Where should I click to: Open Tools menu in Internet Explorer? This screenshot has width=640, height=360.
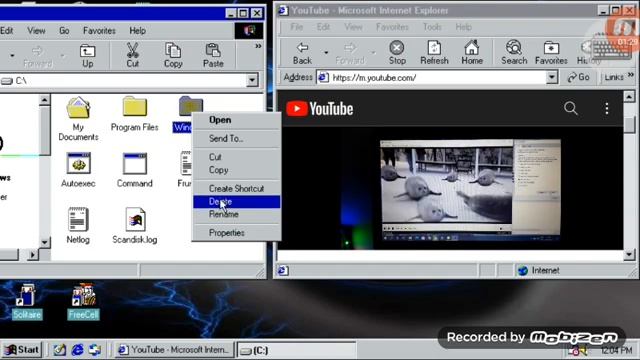point(432,27)
